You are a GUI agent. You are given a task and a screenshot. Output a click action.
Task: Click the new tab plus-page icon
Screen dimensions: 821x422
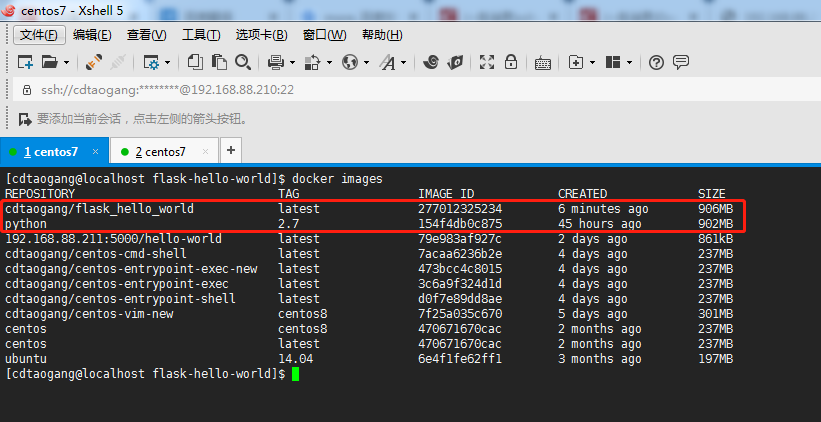coord(576,63)
